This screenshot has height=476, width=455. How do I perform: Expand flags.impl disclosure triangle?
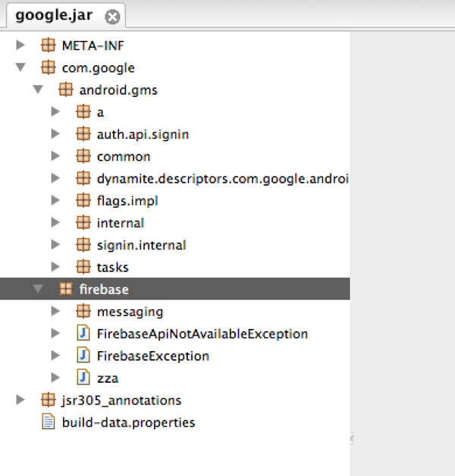point(55,200)
